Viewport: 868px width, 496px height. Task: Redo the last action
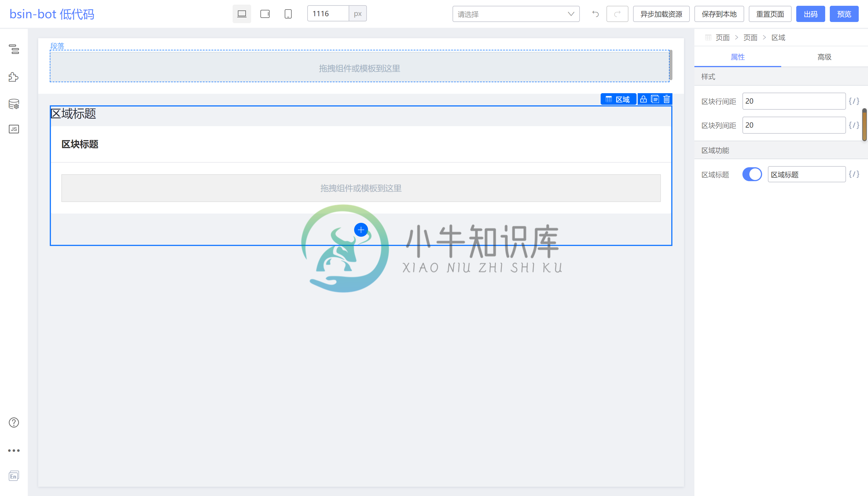click(x=617, y=14)
